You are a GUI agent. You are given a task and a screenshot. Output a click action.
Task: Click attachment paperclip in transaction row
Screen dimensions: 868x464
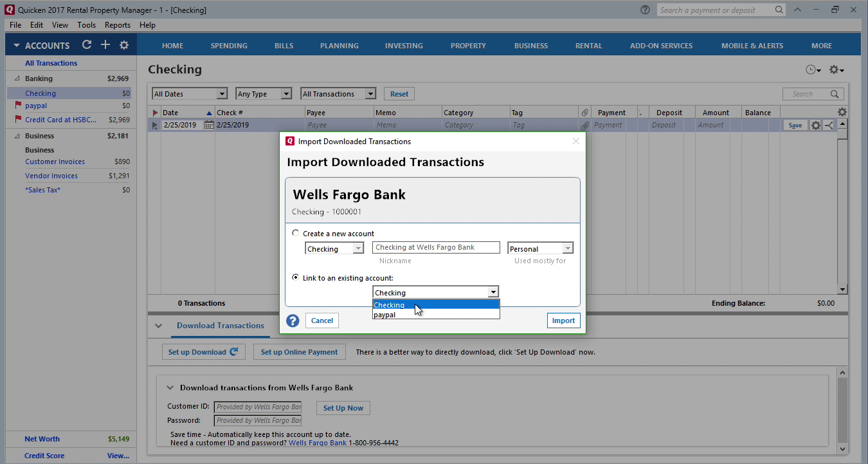pyautogui.click(x=584, y=125)
